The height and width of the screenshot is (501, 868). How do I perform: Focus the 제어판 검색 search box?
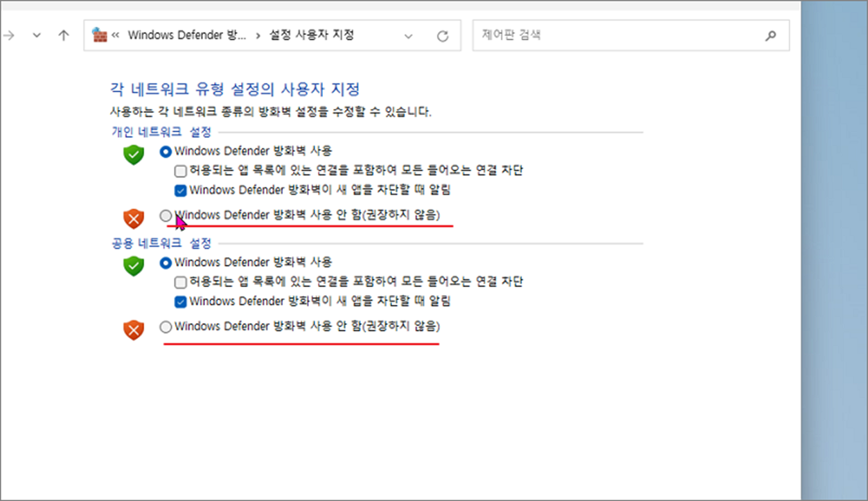tap(630, 35)
